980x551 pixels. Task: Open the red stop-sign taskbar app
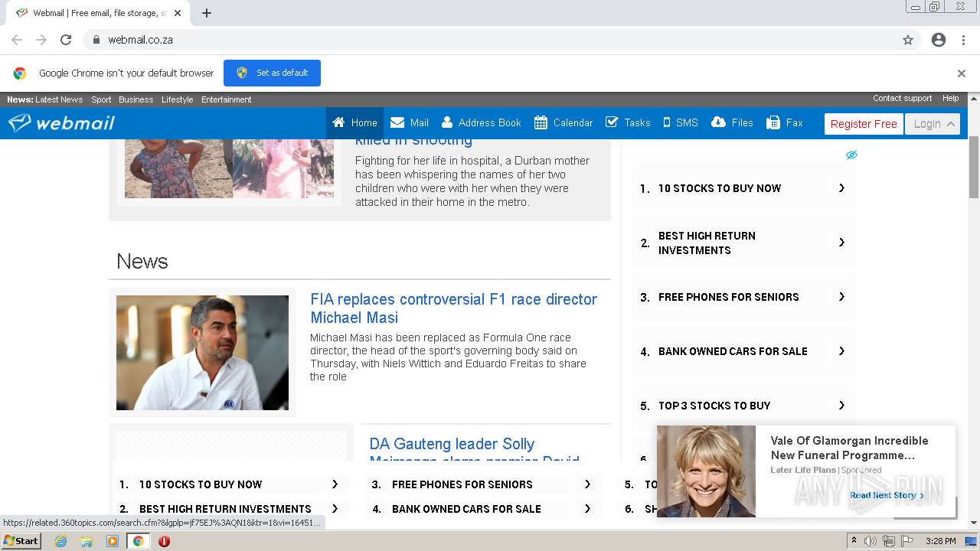click(x=164, y=541)
